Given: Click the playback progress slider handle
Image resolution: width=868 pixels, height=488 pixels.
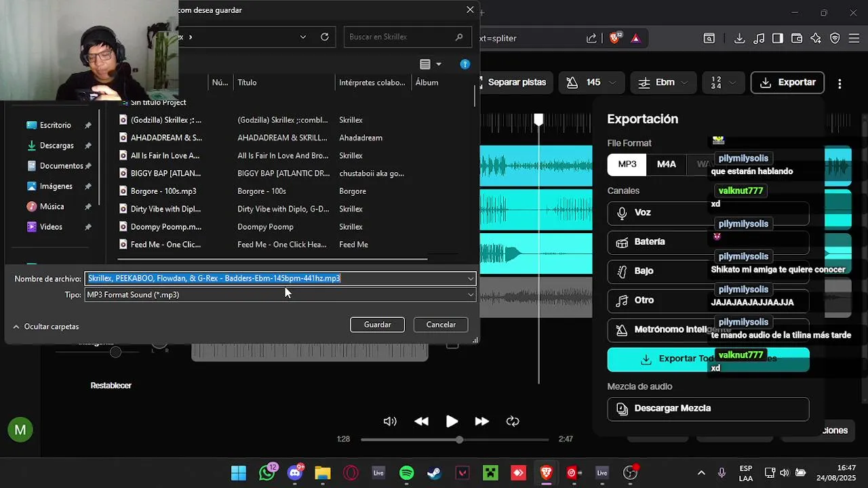Looking at the screenshot, I should (459, 440).
